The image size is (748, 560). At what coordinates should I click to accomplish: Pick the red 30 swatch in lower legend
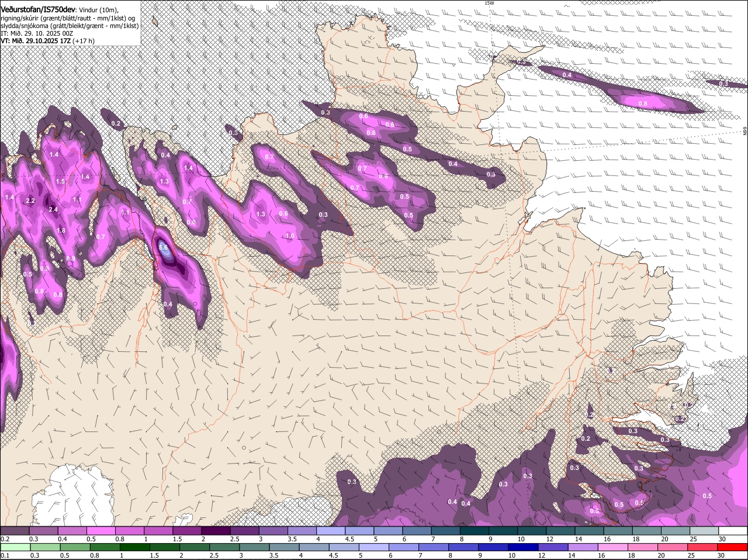click(733, 547)
